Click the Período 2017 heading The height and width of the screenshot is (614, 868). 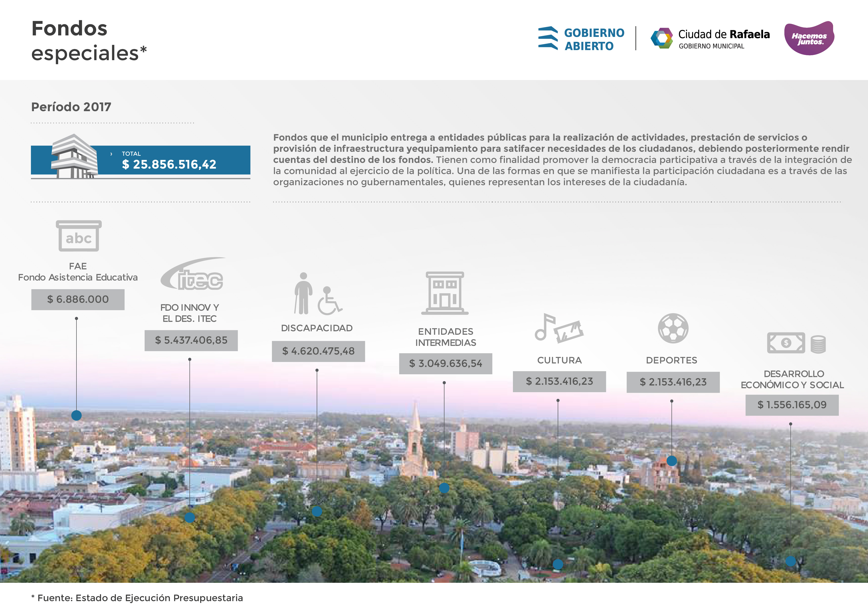[71, 107]
